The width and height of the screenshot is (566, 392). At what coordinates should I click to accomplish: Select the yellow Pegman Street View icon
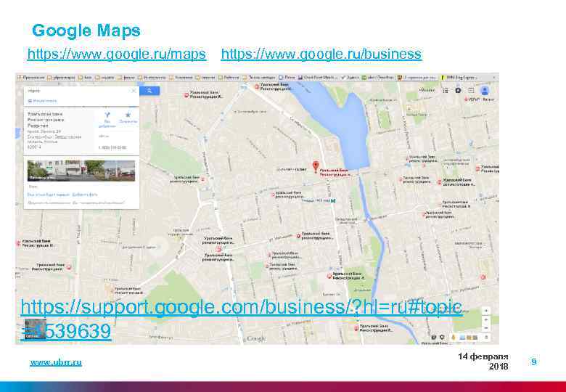coord(454,337)
